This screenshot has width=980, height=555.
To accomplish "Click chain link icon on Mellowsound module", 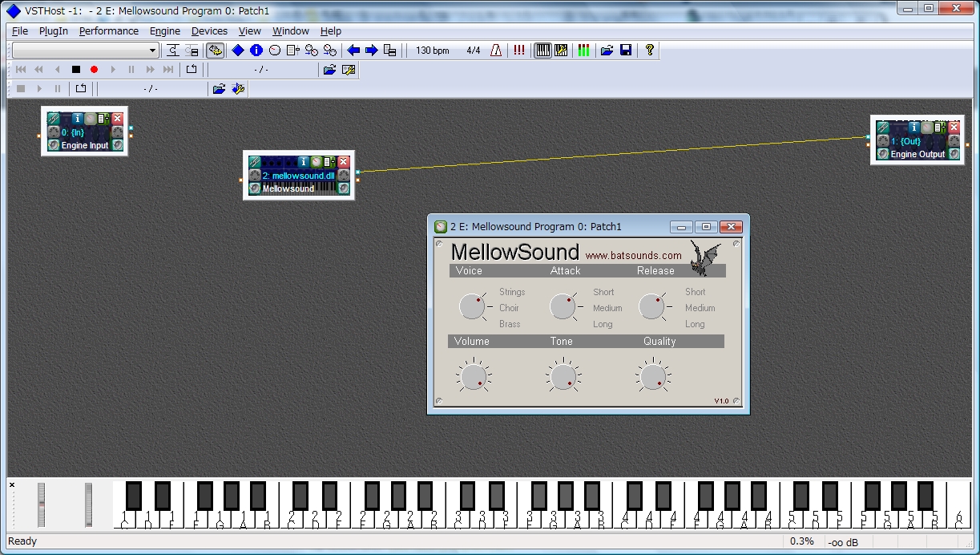I will pos(255,162).
